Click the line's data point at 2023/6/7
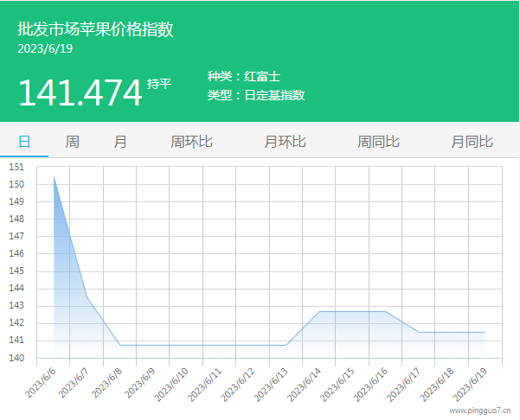This screenshot has height=420, width=520. click(87, 297)
